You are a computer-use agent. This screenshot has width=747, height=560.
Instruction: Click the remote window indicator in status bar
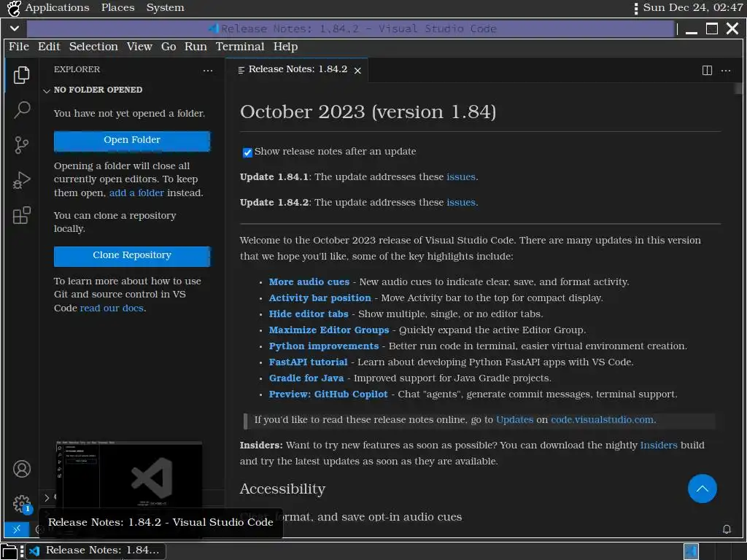click(16, 529)
